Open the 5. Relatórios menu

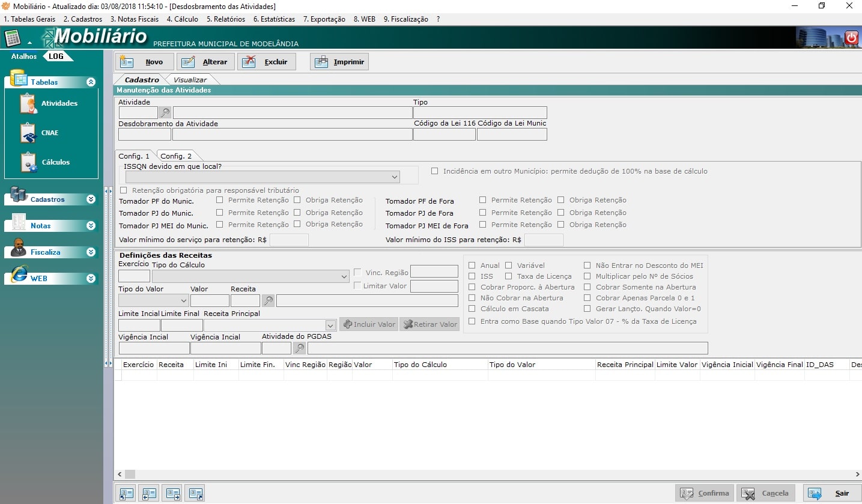pos(226,19)
